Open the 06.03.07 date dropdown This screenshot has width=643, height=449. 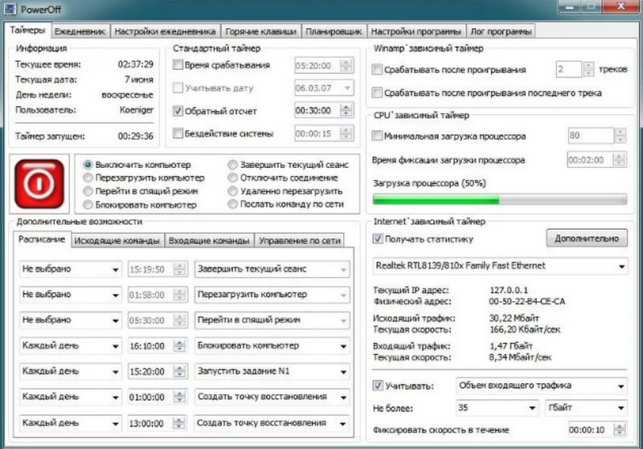[x=324, y=88]
